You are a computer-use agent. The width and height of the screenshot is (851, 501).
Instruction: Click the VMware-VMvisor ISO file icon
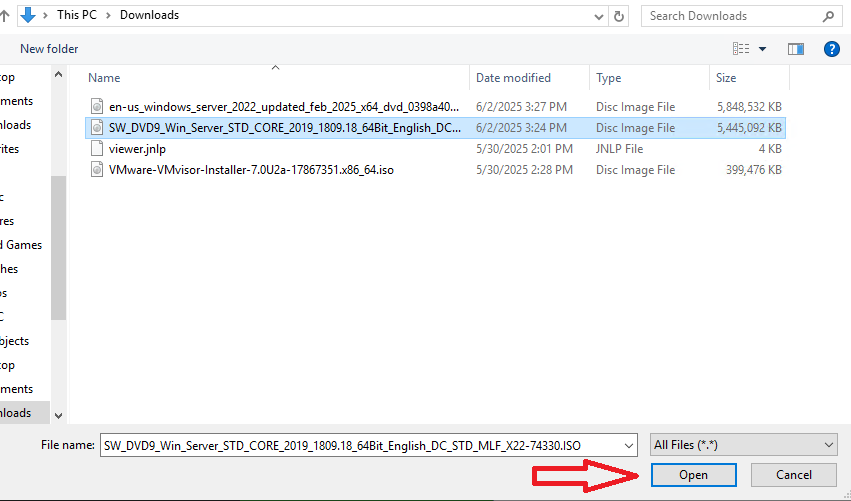pos(97,170)
